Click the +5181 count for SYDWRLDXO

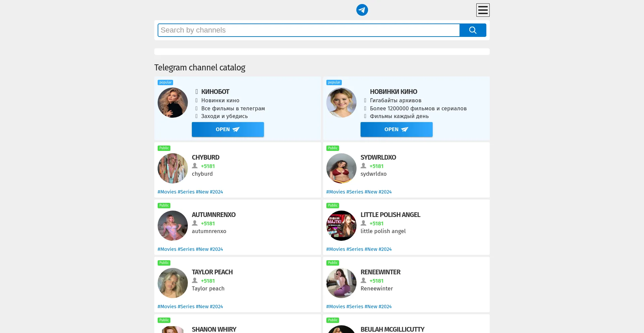[x=377, y=166]
